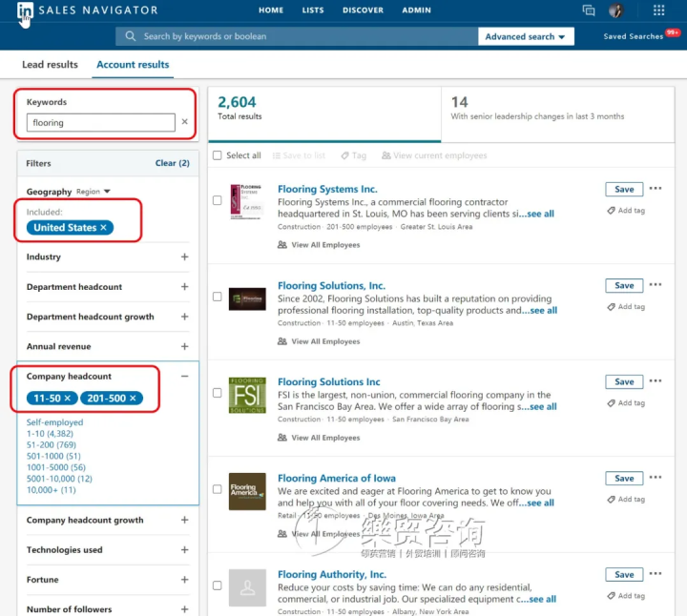Remove the United States geography filter
The image size is (687, 616).
103,227
